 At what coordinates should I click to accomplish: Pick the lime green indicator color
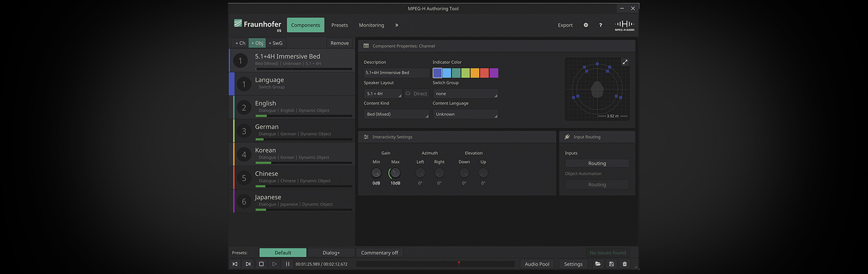pos(466,73)
